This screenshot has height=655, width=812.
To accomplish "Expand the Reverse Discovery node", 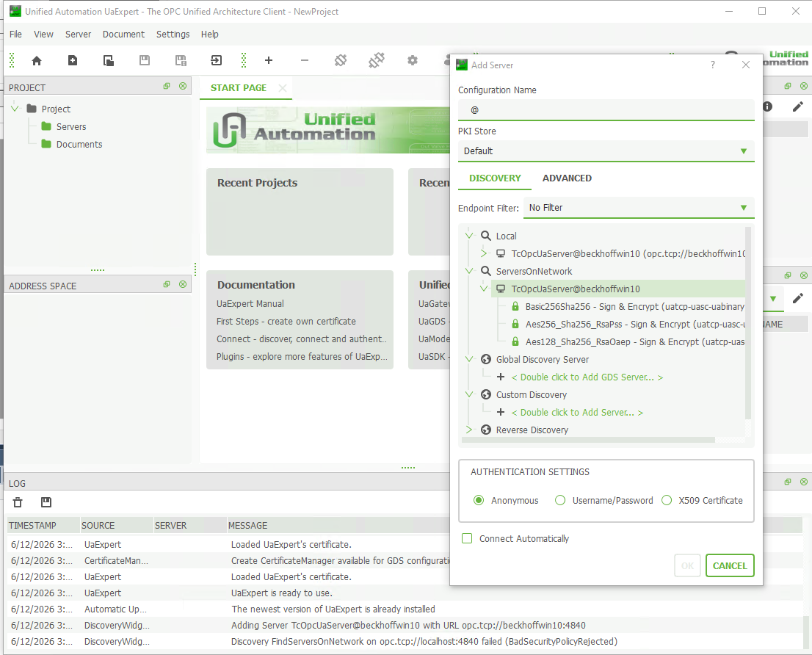I will [469, 430].
